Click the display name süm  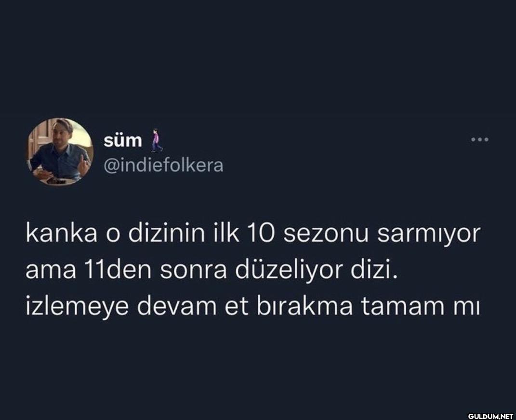click(123, 141)
